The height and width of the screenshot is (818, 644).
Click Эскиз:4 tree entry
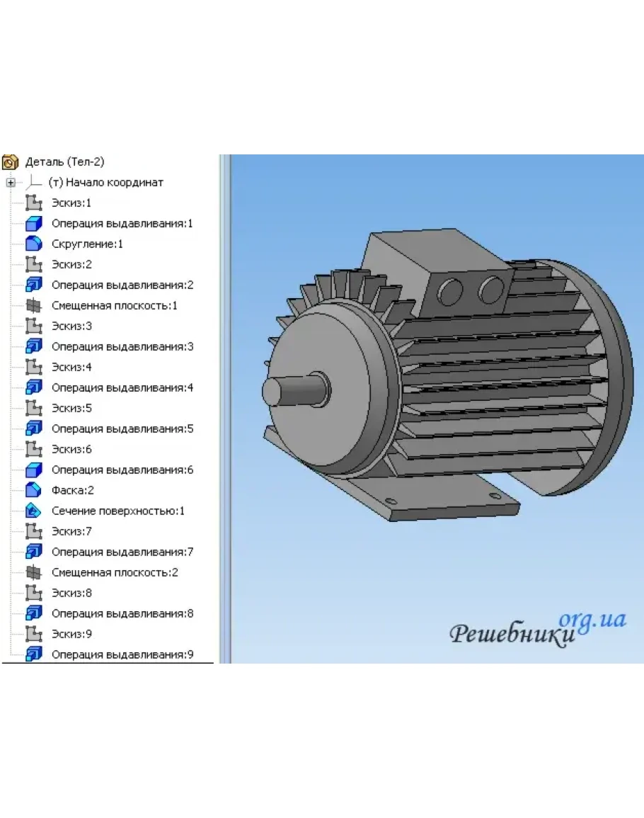tap(71, 368)
